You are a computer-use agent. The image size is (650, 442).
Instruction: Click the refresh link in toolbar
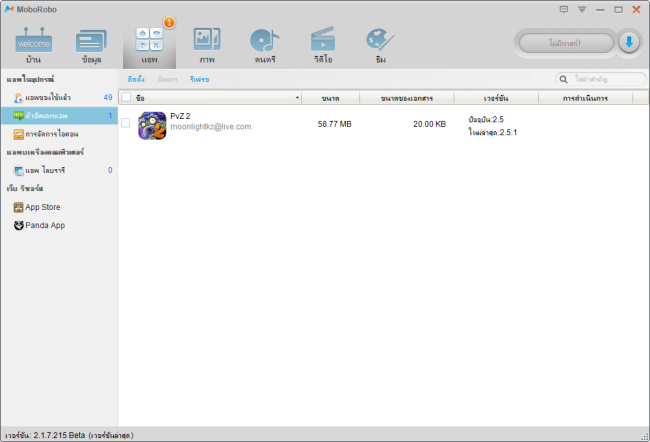(199, 79)
